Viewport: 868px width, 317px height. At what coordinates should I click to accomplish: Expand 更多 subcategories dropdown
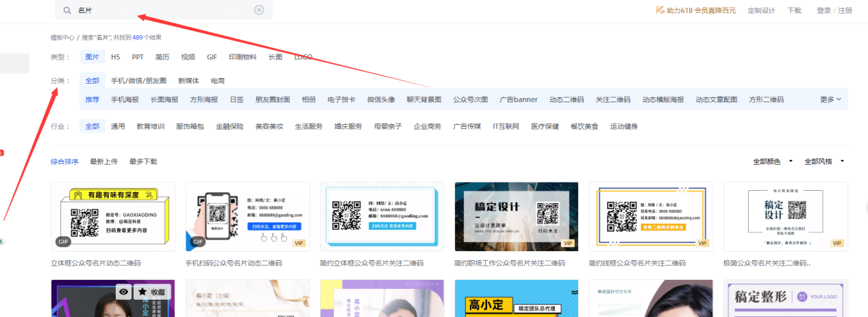[830, 99]
